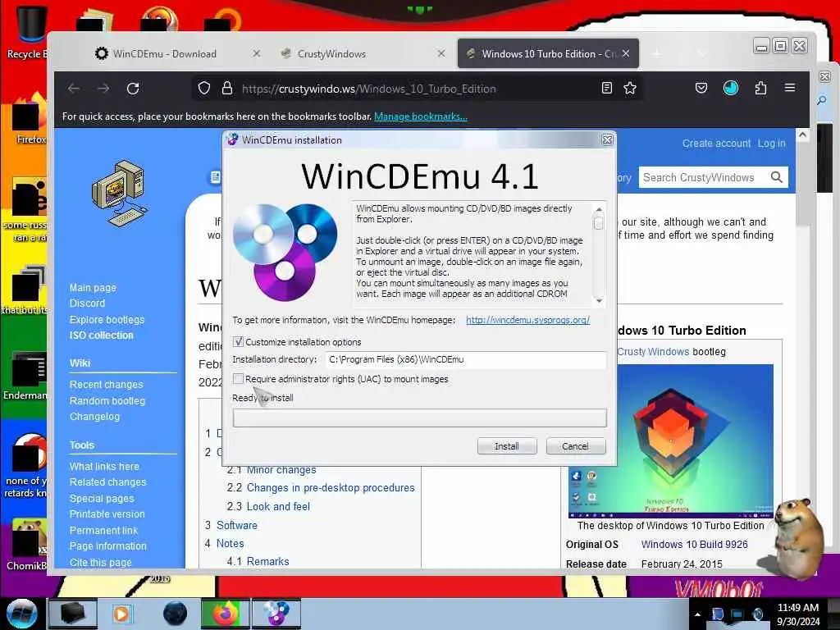Reload the current page
840x630 pixels.
click(133, 89)
